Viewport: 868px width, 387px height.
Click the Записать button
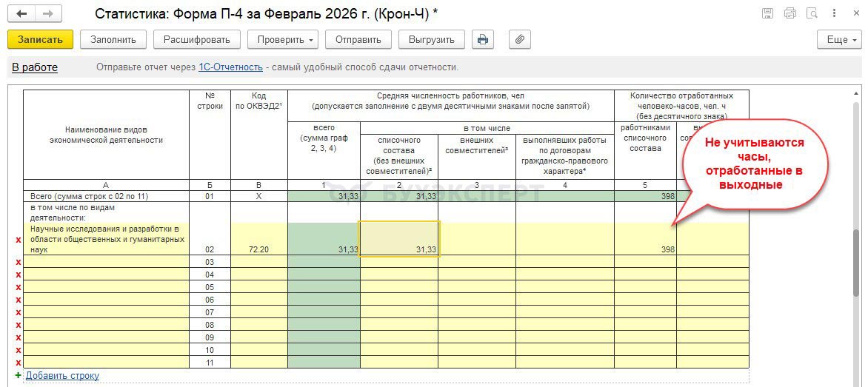click(41, 40)
